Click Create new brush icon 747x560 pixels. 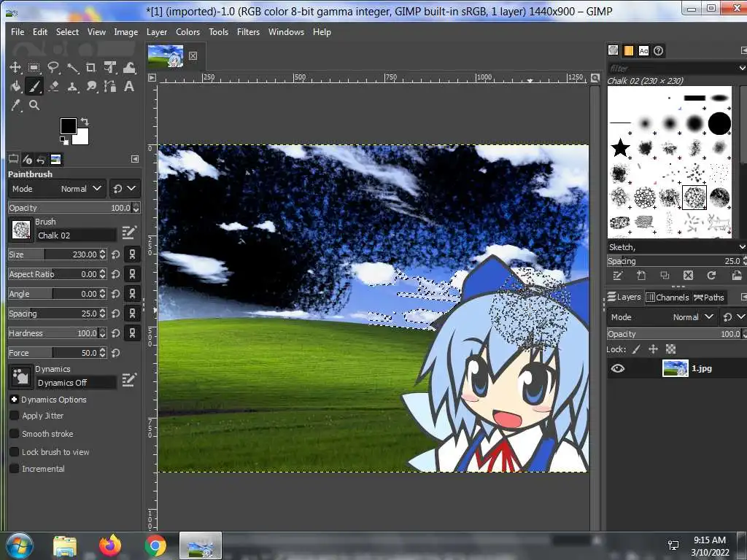(x=641, y=275)
